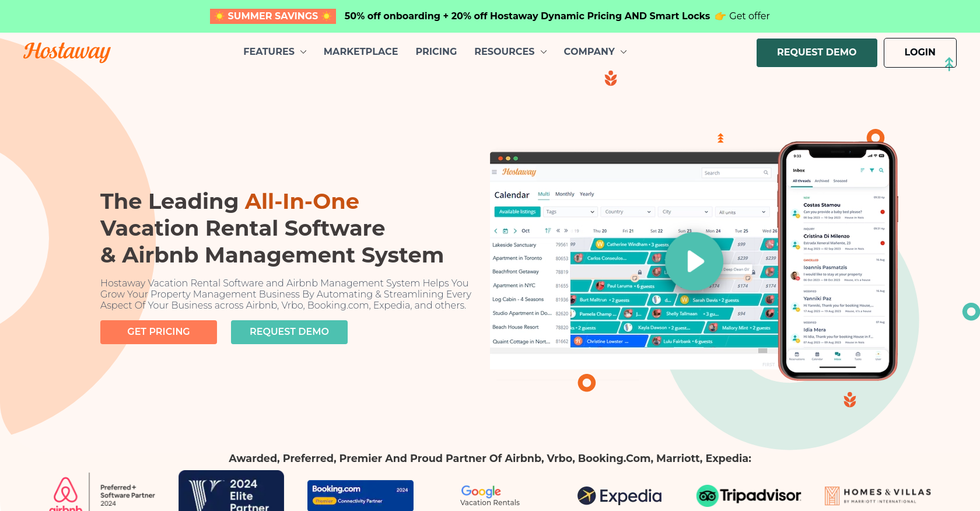Viewport: 980px width, 511px height.
Task: Click the 2024 Elite Partner badge
Action: pos(231,491)
